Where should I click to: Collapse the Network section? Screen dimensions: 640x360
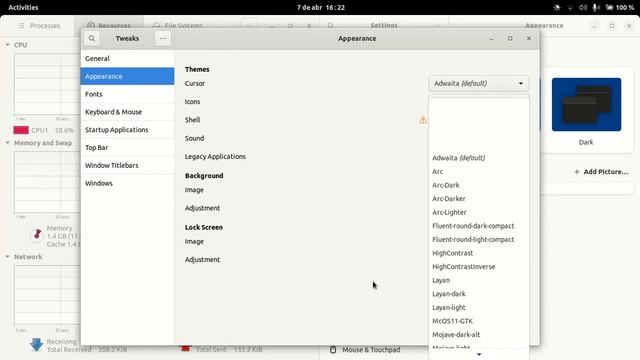tap(7, 257)
